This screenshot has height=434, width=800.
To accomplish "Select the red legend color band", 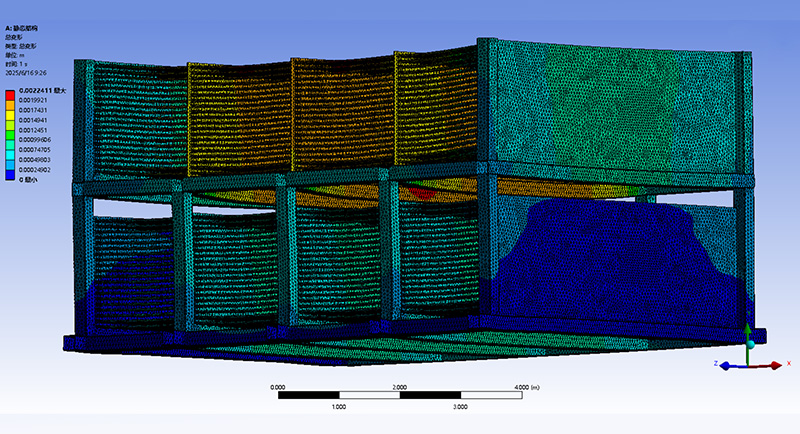I will pyautogui.click(x=10, y=95).
